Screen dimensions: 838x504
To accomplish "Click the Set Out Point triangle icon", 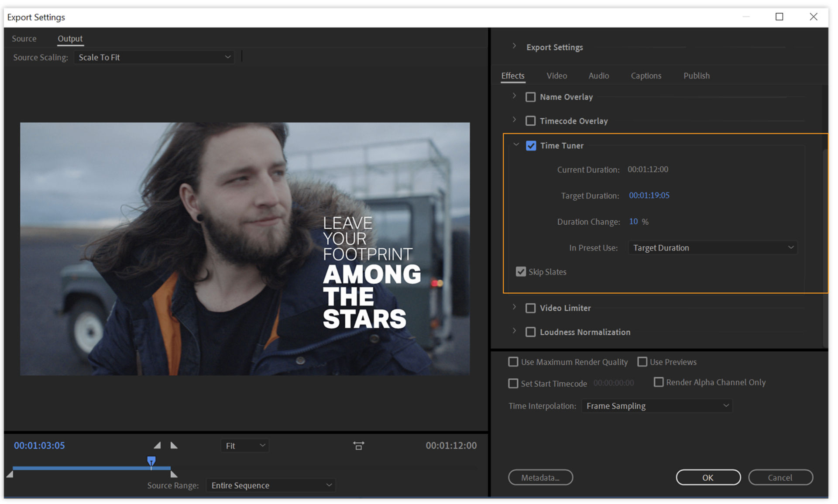I will point(174,446).
